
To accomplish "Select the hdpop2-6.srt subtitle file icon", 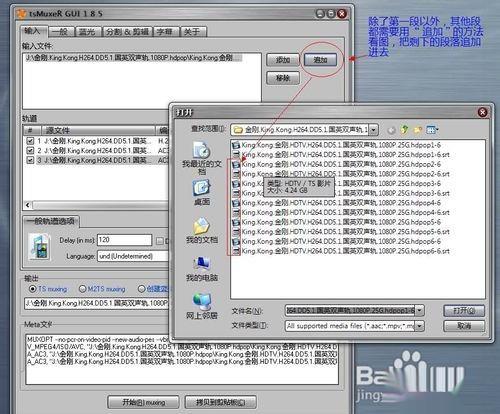I will (236, 174).
